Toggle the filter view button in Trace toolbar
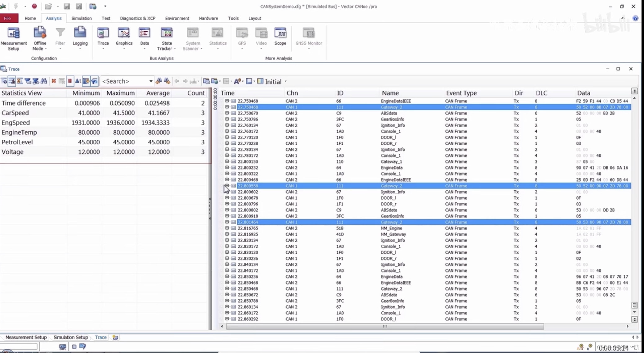The height and width of the screenshot is (353, 644). (x=94, y=81)
